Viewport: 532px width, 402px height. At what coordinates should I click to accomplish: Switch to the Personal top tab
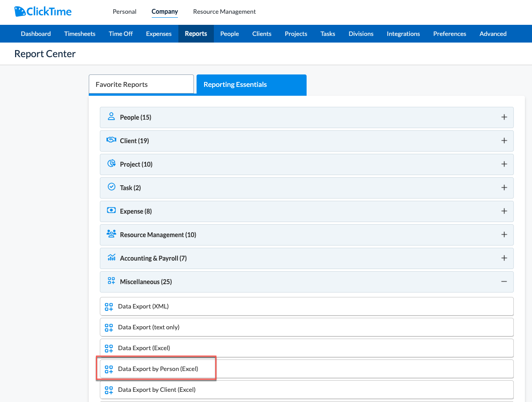pos(125,12)
